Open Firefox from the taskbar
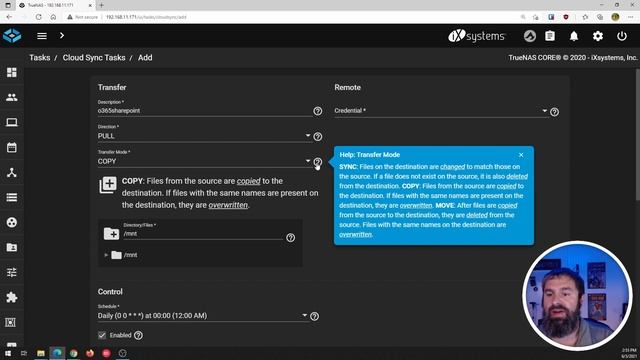640x360 pixels. tap(90, 353)
